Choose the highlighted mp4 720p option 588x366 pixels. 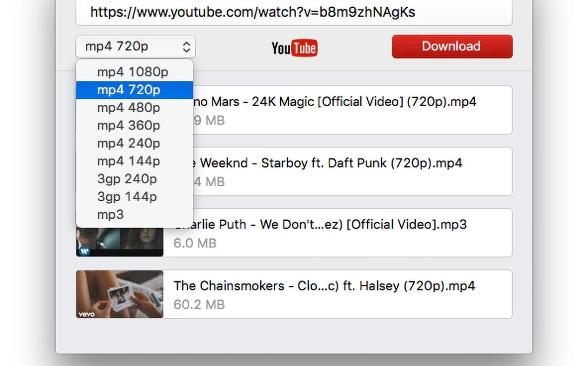coord(129,90)
